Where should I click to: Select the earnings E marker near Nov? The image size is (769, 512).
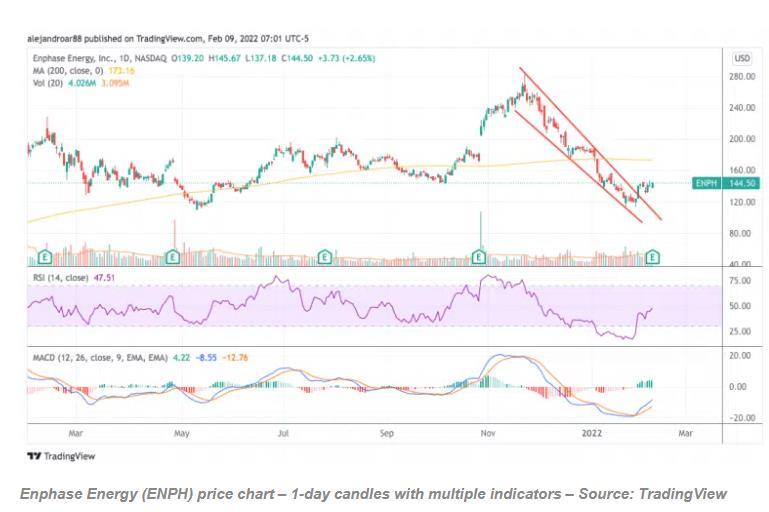point(479,256)
